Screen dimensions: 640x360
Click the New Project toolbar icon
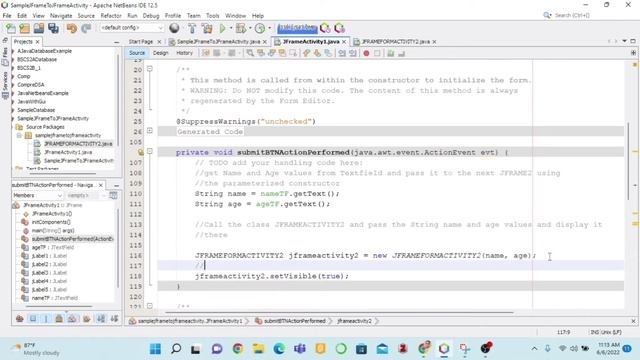pyautogui.click(x=24, y=28)
